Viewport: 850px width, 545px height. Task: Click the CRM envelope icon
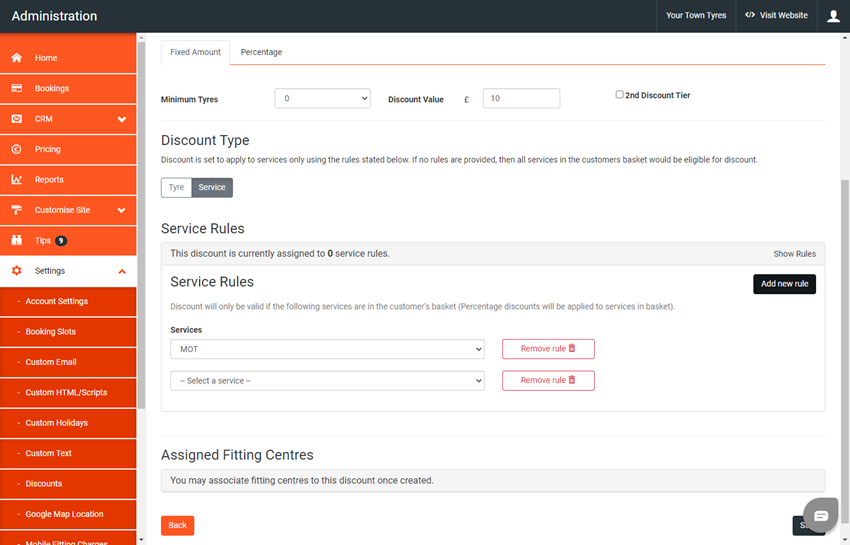tap(17, 119)
